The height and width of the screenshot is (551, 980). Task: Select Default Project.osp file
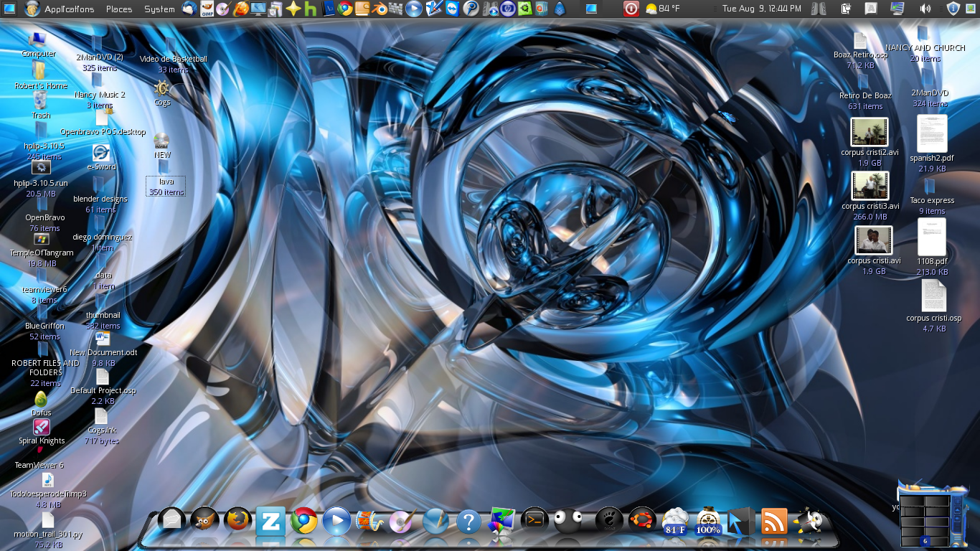(x=103, y=387)
